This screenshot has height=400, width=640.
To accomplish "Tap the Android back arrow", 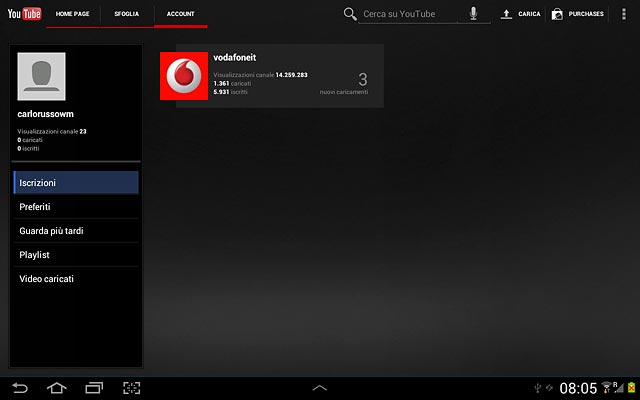I will point(20,388).
